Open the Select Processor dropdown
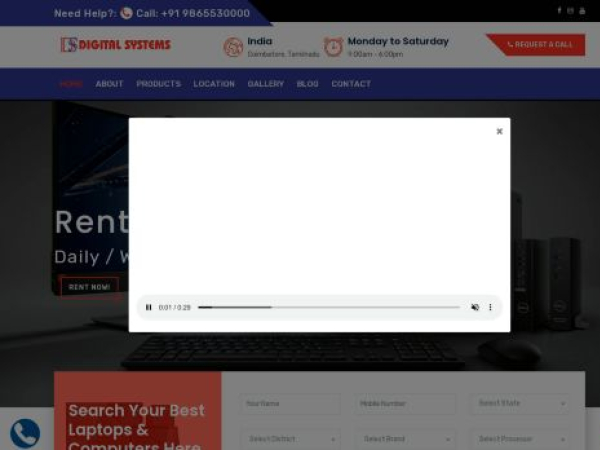 coord(521,439)
